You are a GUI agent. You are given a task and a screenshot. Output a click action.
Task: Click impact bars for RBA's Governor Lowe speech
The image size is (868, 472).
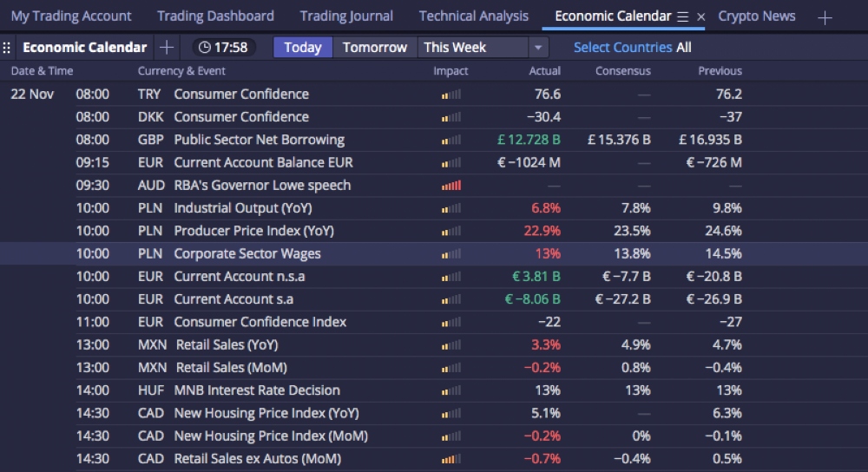click(x=451, y=186)
